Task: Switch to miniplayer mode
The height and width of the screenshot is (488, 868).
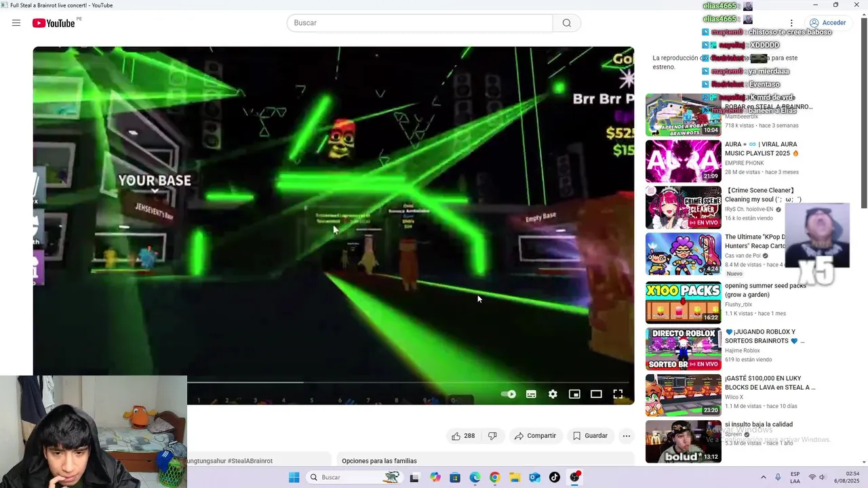Action: pyautogui.click(x=574, y=394)
